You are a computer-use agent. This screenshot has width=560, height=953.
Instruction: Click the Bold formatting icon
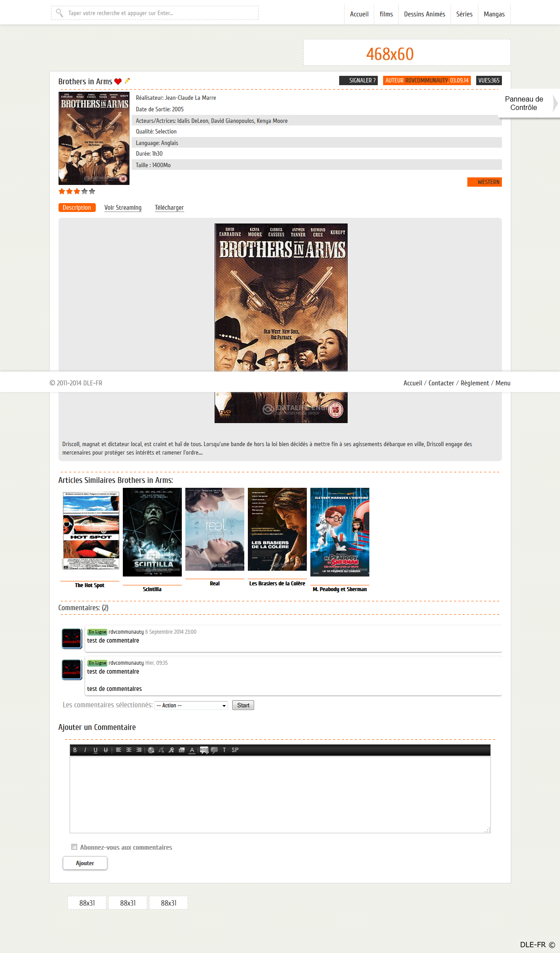pos(75,750)
